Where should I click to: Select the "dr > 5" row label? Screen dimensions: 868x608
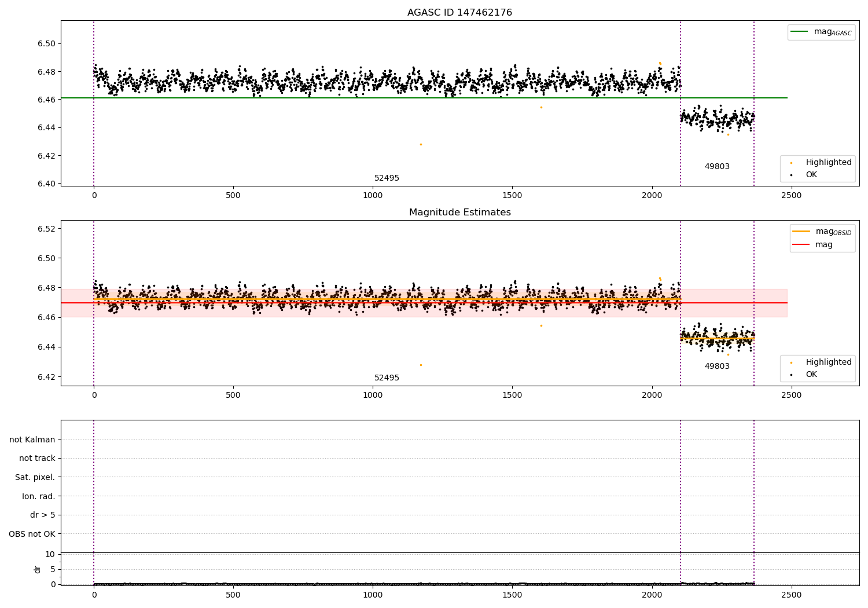click(x=43, y=515)
